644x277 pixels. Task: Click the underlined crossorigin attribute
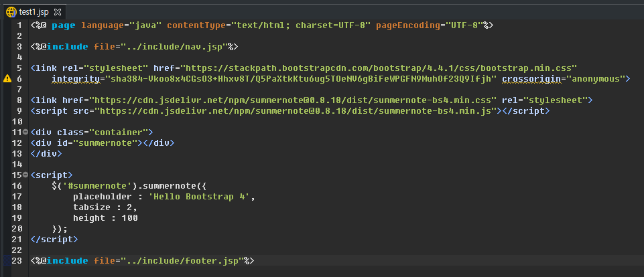[531, 79]
